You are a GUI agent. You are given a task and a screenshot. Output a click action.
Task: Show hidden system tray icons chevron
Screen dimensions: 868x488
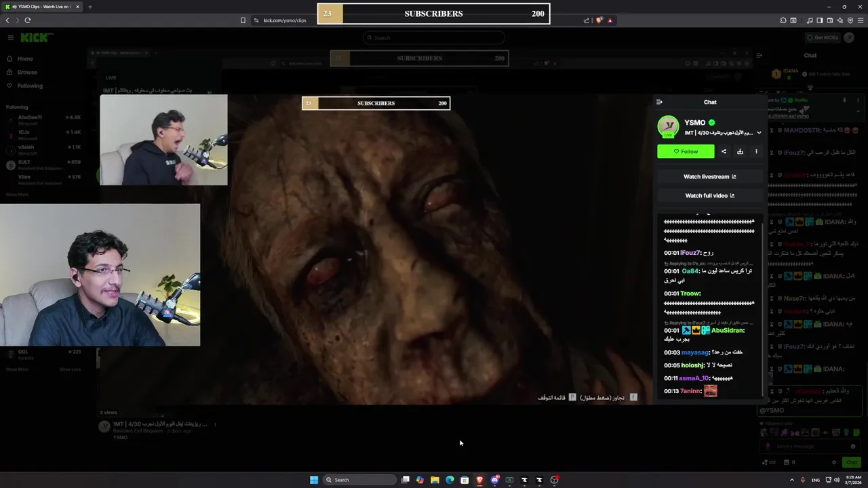tap(791, 480)
